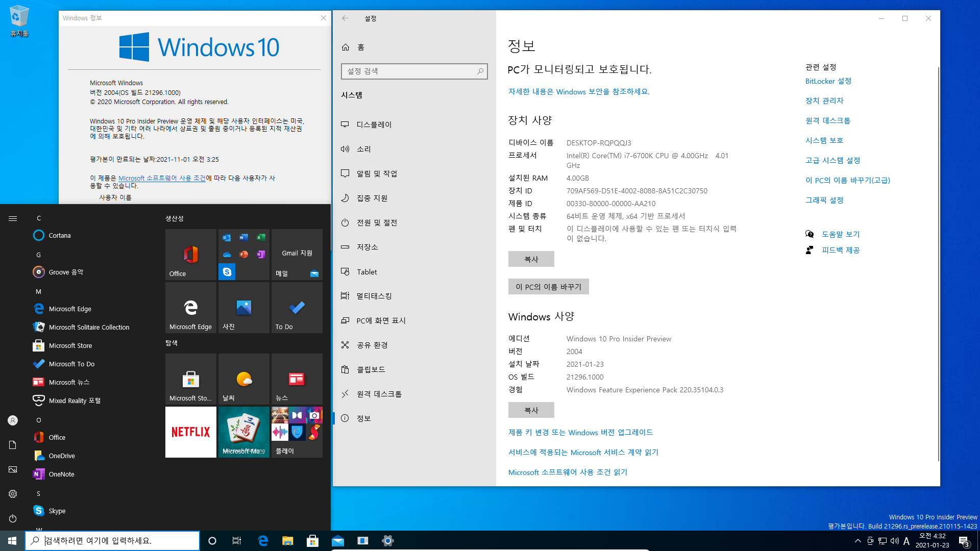Go to Settings 홈
The width and height of the screenshot is (980, 551).
[413, 47]
